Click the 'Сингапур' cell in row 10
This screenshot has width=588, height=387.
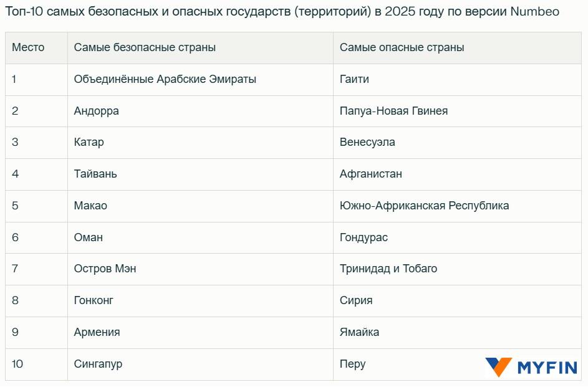coord(98,364)
